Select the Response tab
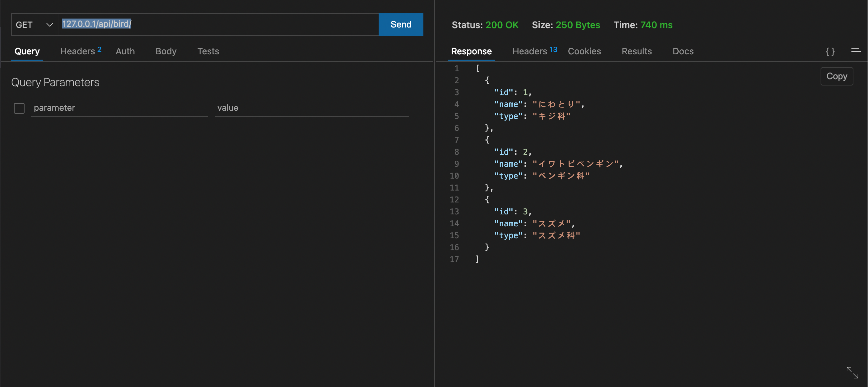The image size is (868, 387). tap(471, 51)
